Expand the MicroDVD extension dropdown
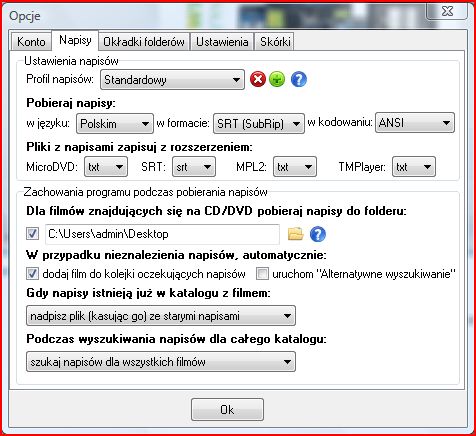This screenshot has width=476, height=436. coord(106,166)
